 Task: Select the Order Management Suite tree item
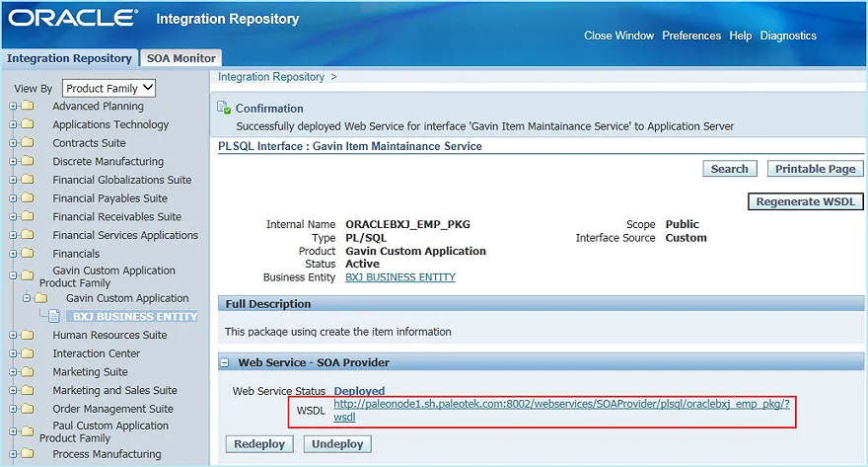tap(112, 409)
